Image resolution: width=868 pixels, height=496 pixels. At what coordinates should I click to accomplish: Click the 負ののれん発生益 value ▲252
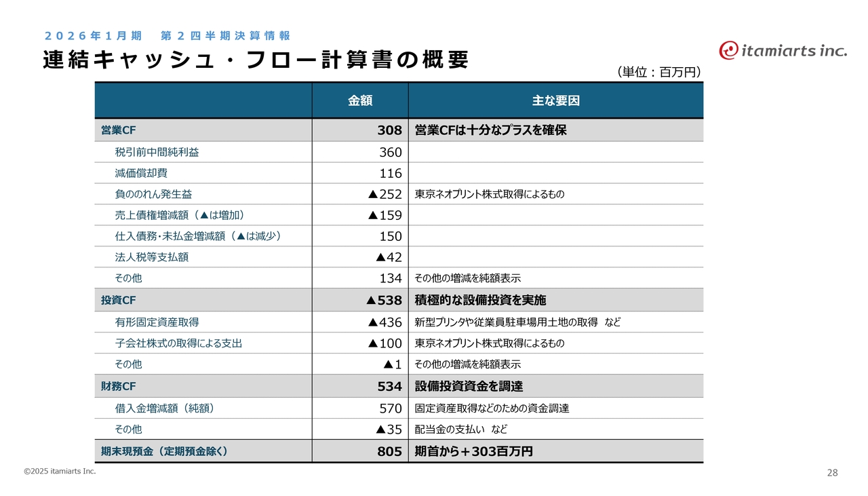coord(384,194)
